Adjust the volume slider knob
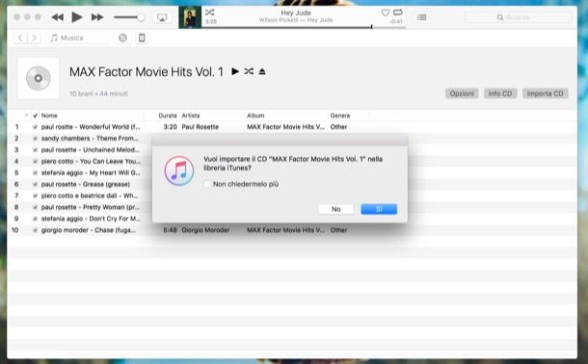The width and height of the screenshot is (588, 364). 141,17
